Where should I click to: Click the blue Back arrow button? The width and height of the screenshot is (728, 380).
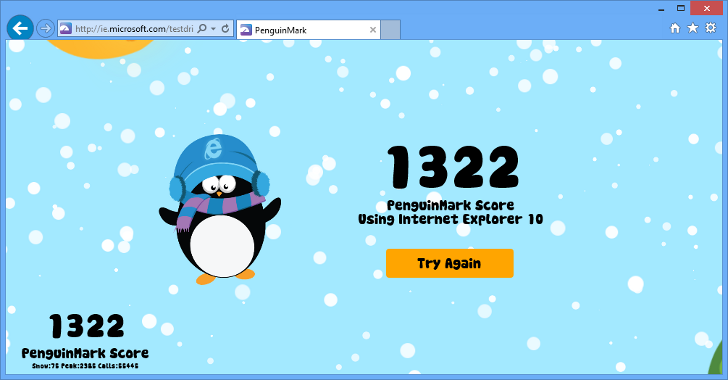20,28
